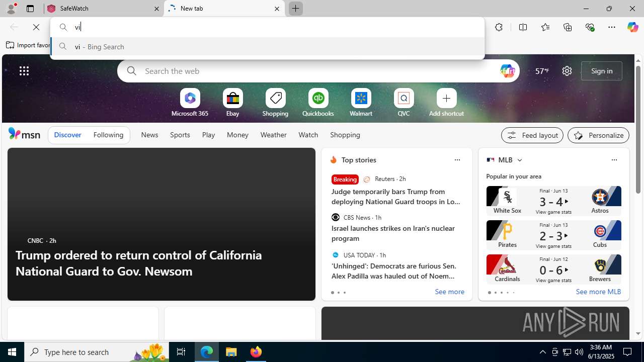
Task: Expand the MLB league dropdown
Action: (x=519, y=160)
